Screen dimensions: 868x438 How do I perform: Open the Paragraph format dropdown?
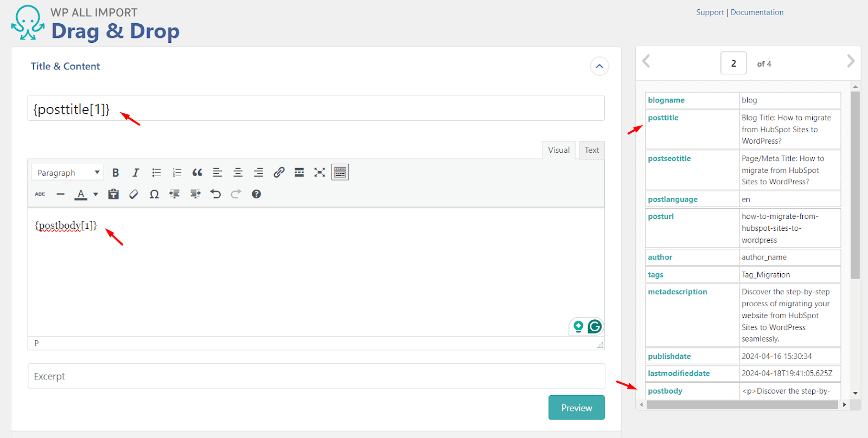pos(67,172)
